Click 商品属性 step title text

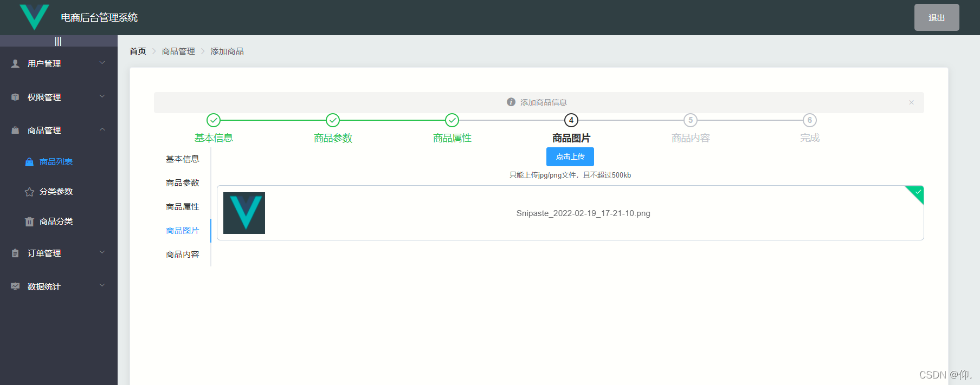coord(452,138)
